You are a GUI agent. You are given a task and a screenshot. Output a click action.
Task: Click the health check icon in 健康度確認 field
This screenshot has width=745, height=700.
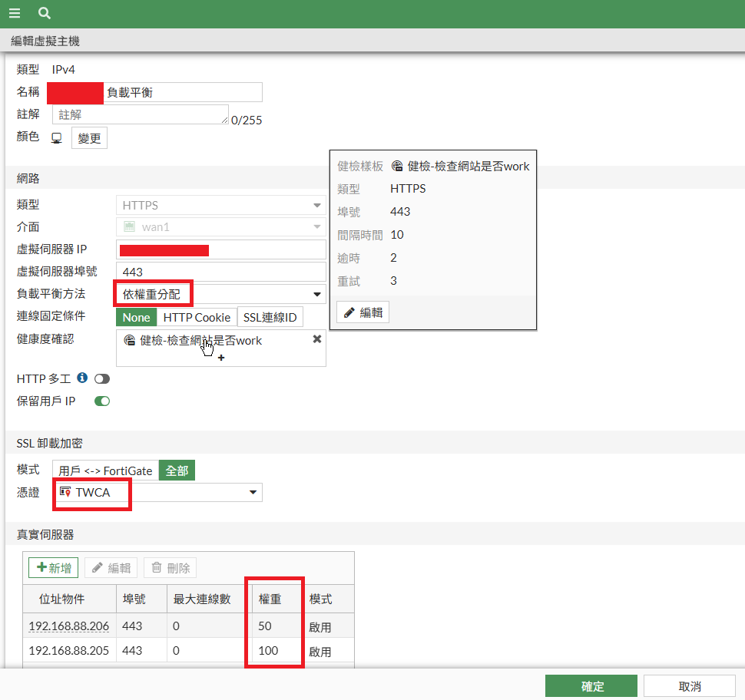coord(129,340)
